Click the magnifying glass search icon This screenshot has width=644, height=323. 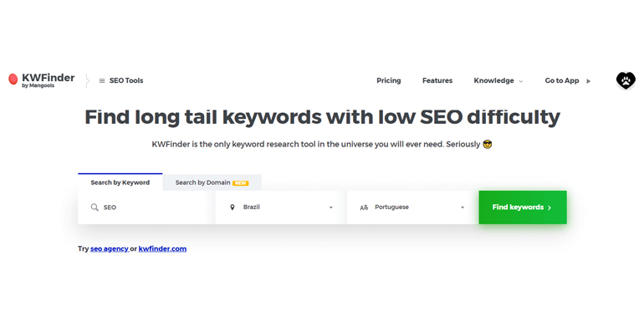95,208
